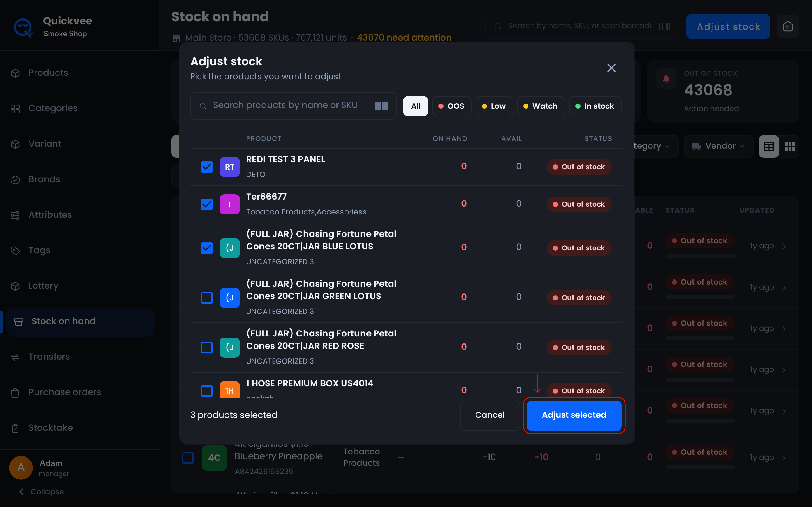The image size is (812, 507).
Task: Close the Adjust stock dialog
Action: tap(611, 68)
